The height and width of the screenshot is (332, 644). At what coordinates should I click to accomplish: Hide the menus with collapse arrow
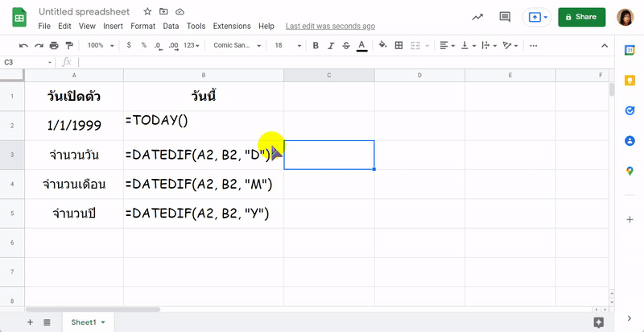[x=605, y=46]
